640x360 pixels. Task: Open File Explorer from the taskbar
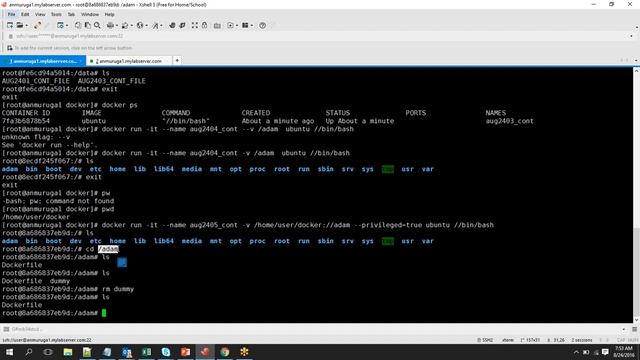pos(68,352)
